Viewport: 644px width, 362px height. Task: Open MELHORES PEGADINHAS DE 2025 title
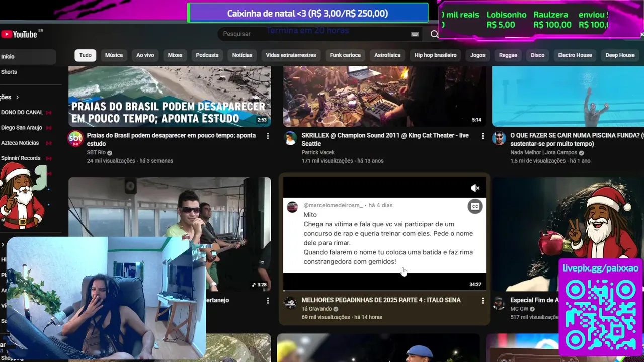point(381,300)
